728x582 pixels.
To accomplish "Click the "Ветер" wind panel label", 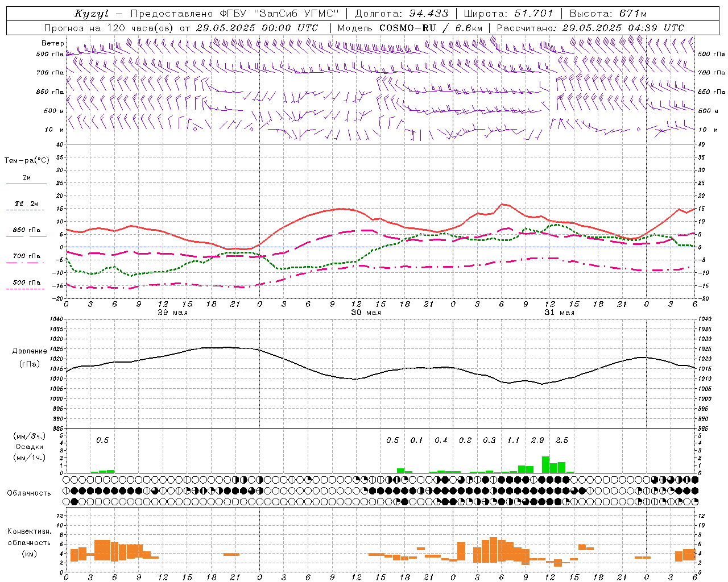I will coord(52,43).
